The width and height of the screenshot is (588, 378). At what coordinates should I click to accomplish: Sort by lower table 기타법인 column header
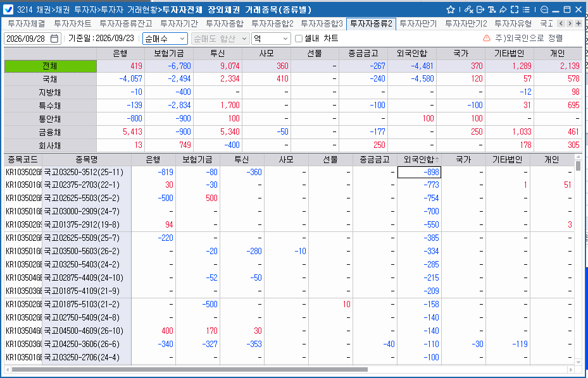[x=508, y=159]
